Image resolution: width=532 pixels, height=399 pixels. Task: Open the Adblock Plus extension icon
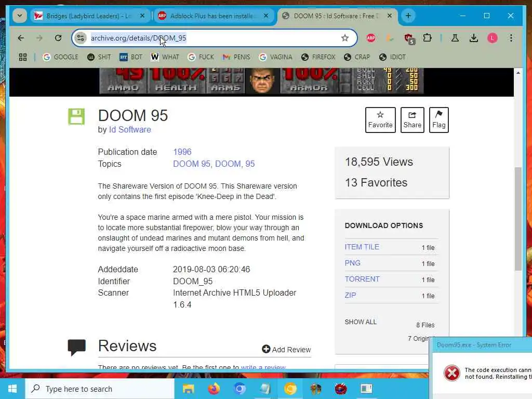[x=371, y=38]
